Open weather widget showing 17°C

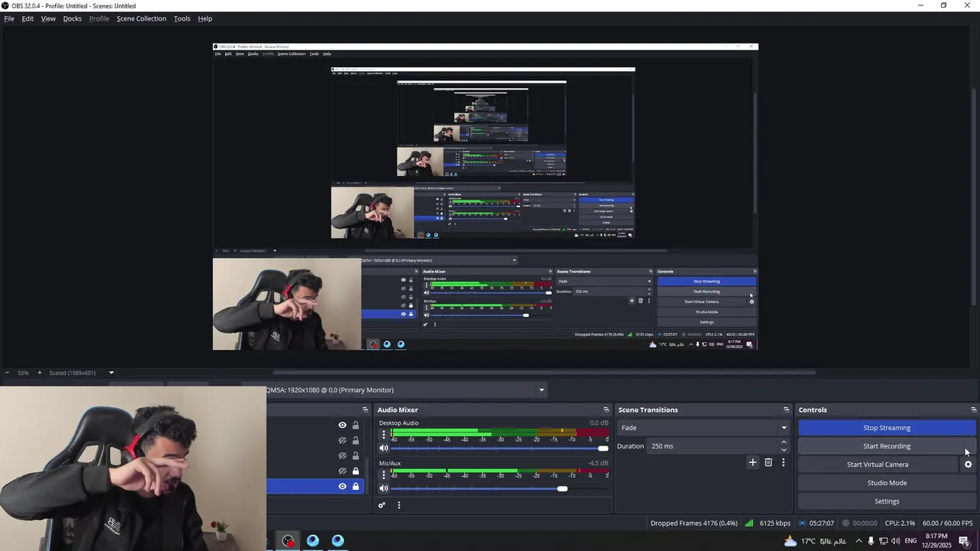(x=815, y=541)
